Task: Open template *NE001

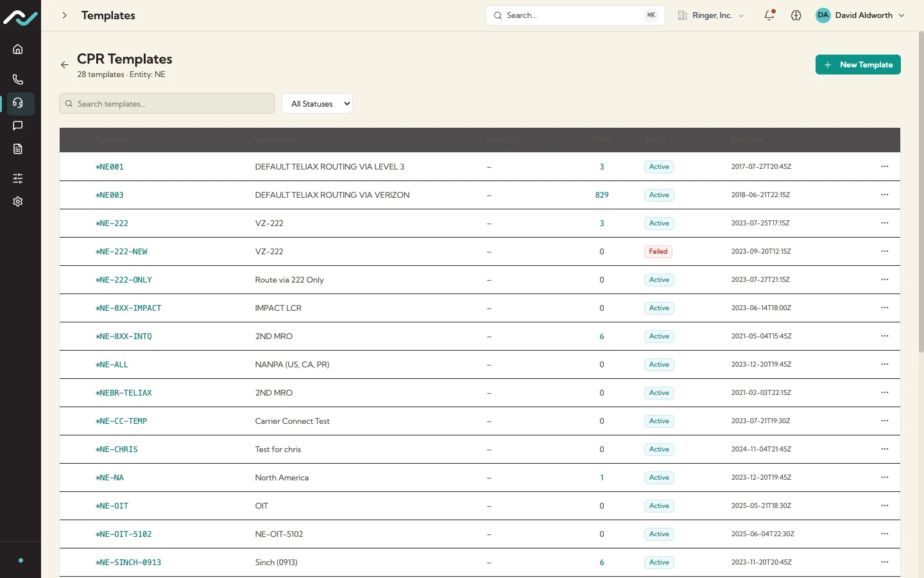Action: point(110,167)
